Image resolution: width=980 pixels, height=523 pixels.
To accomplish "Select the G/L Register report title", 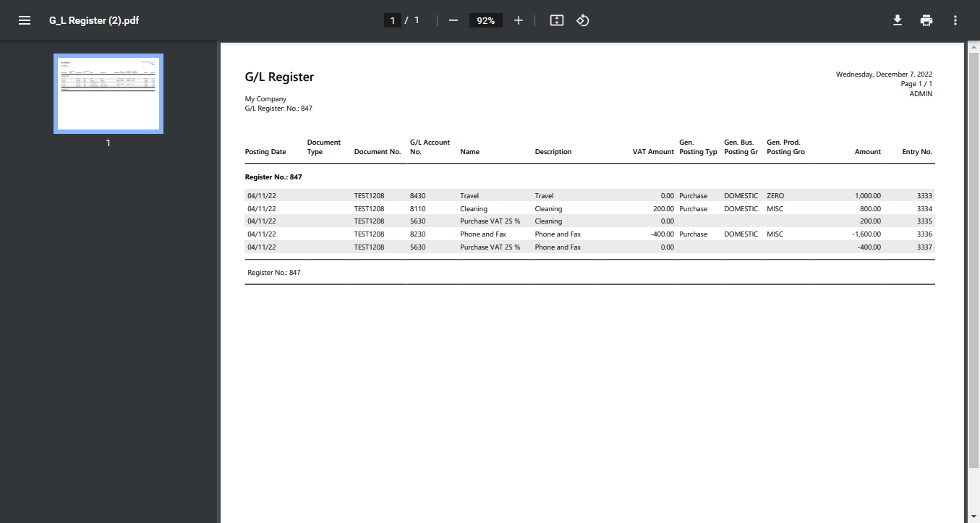I will [x=278, y=77].
